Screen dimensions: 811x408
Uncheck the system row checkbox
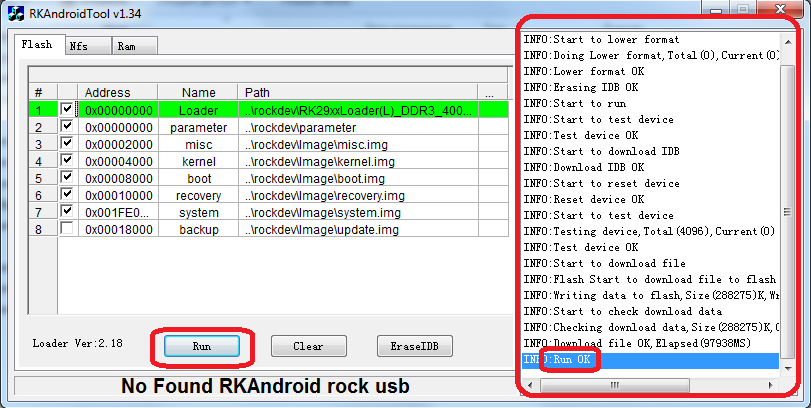click(x=67, y=211)
